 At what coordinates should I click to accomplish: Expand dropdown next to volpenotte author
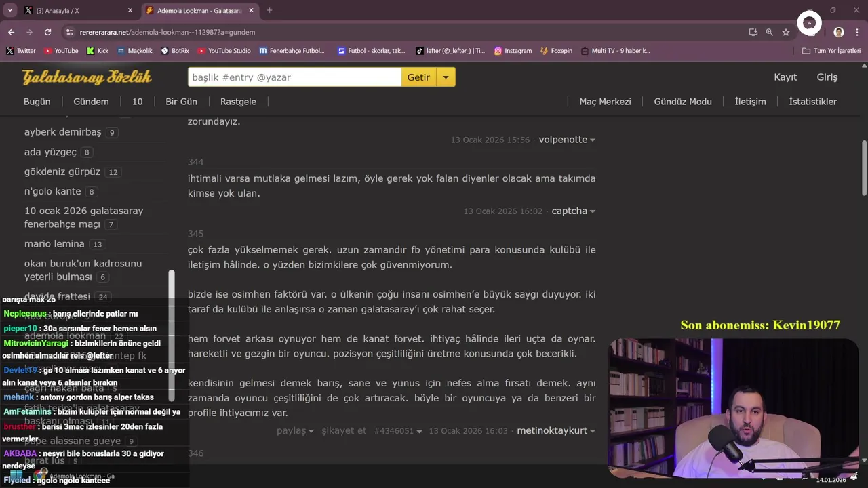(593, 140)
